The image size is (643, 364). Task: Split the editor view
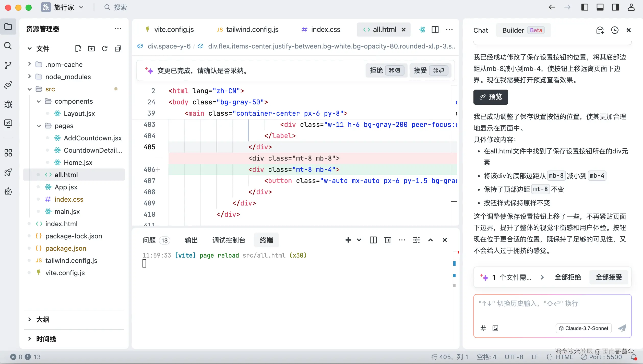coord(435,30)
